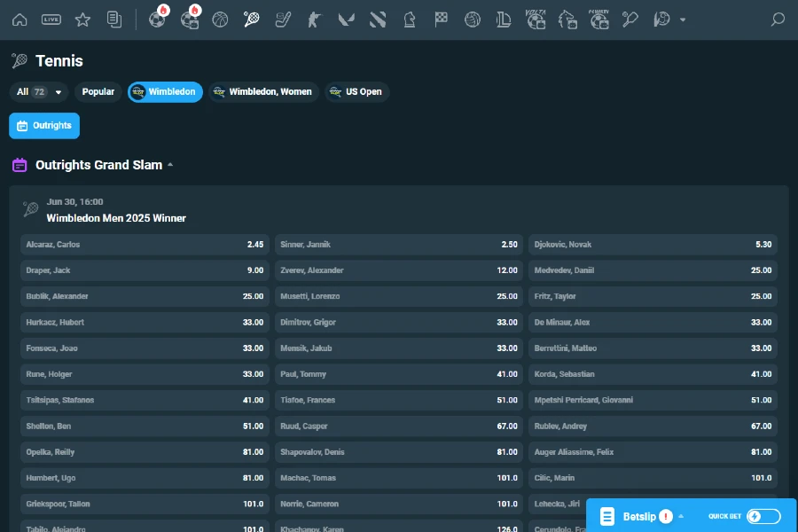Expand more sports dropdown arrow in top bar

point(682,20)
